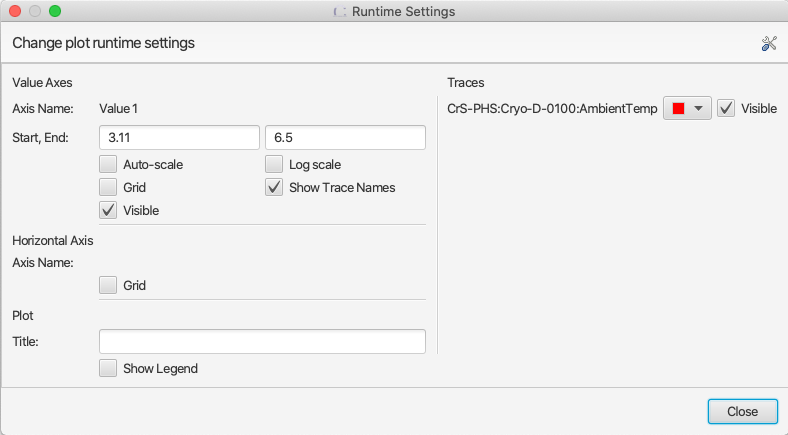Maximize the window with the green button
Viewport: 788px width, 435px height.
tap(55, 12)
